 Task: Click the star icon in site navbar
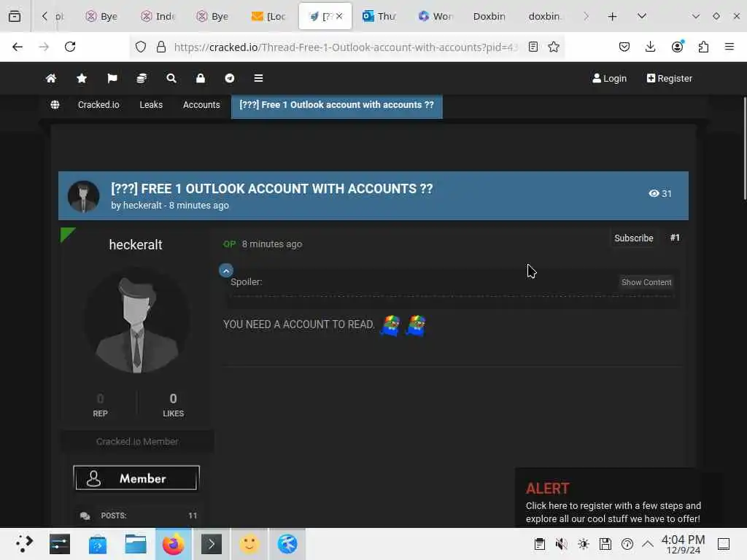click(82, 78)
